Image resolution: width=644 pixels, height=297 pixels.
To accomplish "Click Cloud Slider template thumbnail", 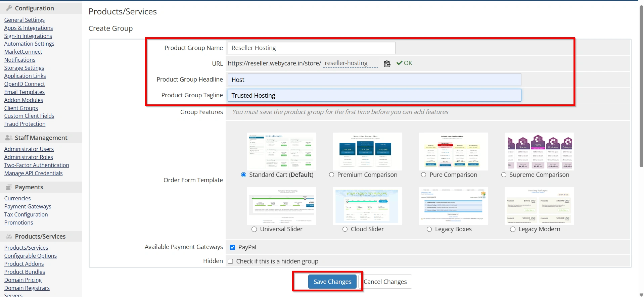I will coord(367,206).
